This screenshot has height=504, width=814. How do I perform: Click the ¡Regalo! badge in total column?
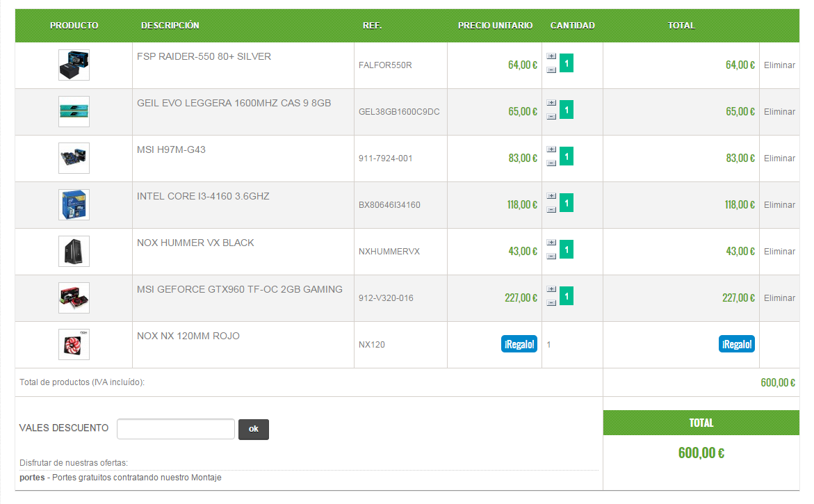(x=737, y=344)
